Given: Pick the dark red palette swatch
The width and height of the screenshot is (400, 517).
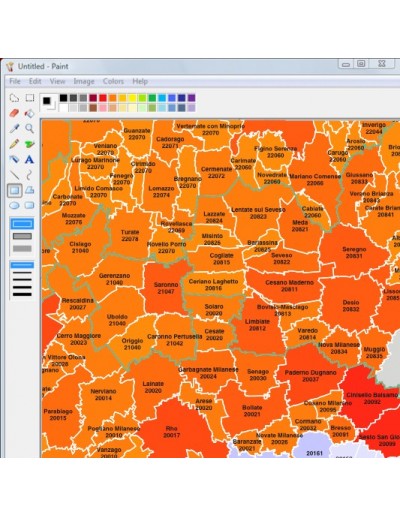Looking at the screenshot, I should [x=93, y=98].
